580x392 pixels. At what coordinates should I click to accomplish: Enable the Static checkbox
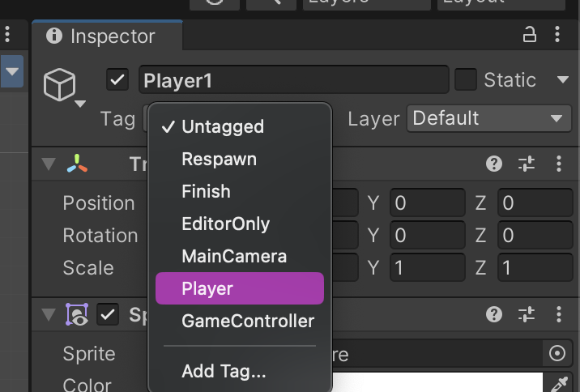pyautogui.click(x=465, y=79)
